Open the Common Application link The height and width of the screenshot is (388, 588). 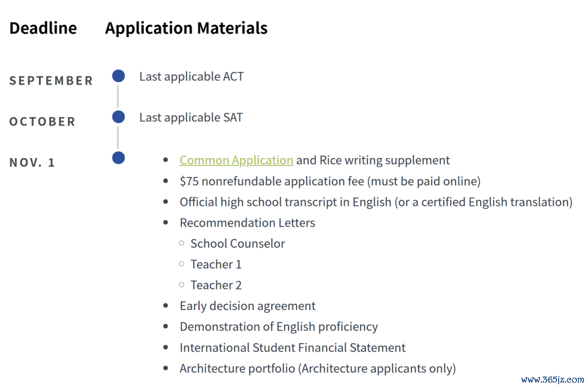(x=236, y=160)
